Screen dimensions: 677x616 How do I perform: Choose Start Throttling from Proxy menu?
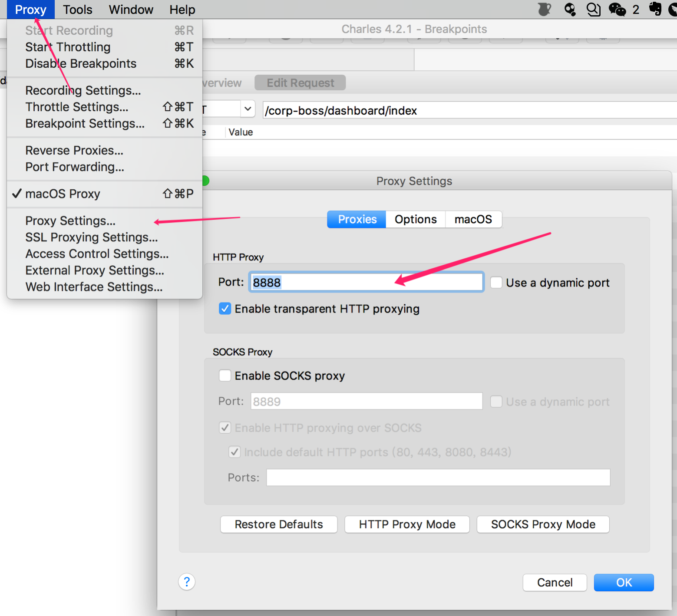point(105,47)
